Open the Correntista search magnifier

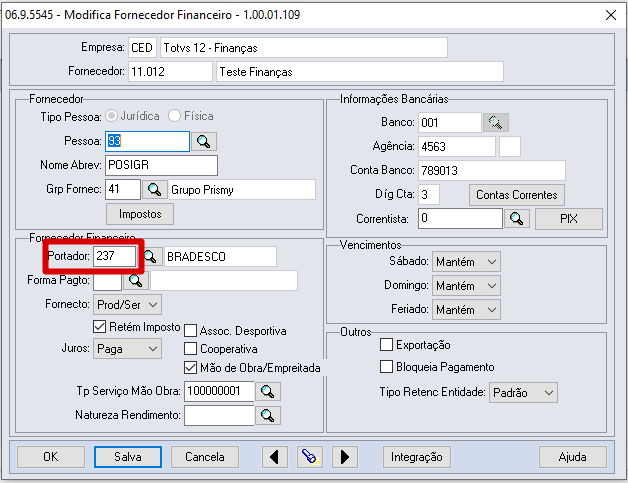pos(517,219)
